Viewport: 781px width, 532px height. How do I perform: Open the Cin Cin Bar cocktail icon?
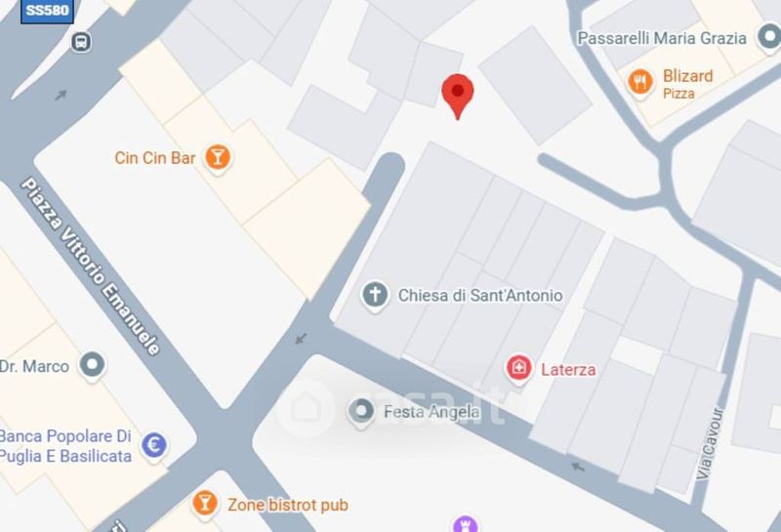pyautogui.click(x=218, y=157)
